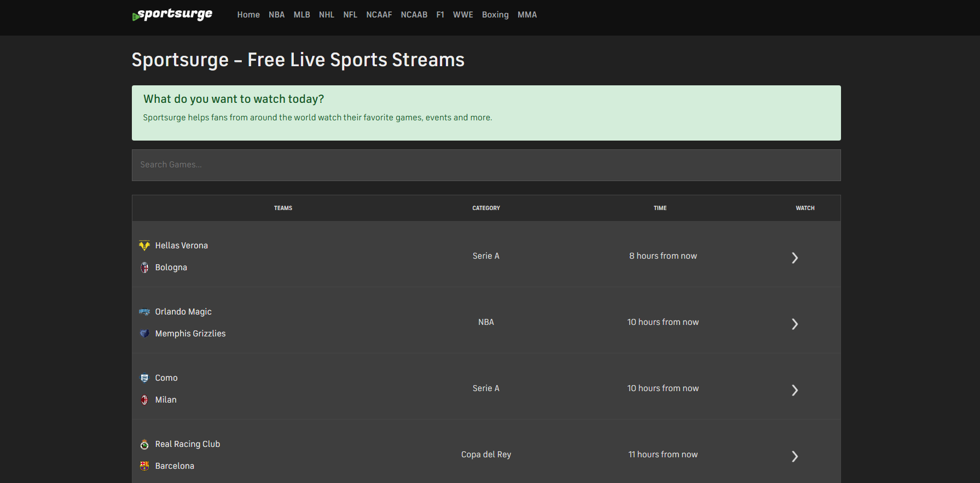Open the Boxing nav section
Image resolution: width=980 pixels, height=483 pixels.
point(495,15)
